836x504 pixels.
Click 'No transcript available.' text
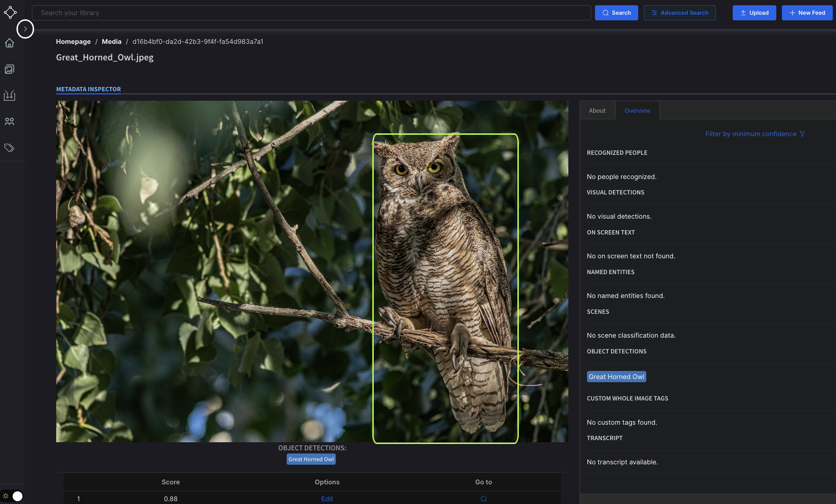pyautogui.click(x=622, y=462)
